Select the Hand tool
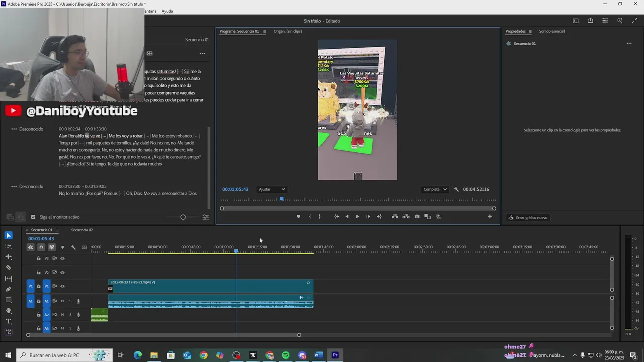 click(x=9, y=311)
